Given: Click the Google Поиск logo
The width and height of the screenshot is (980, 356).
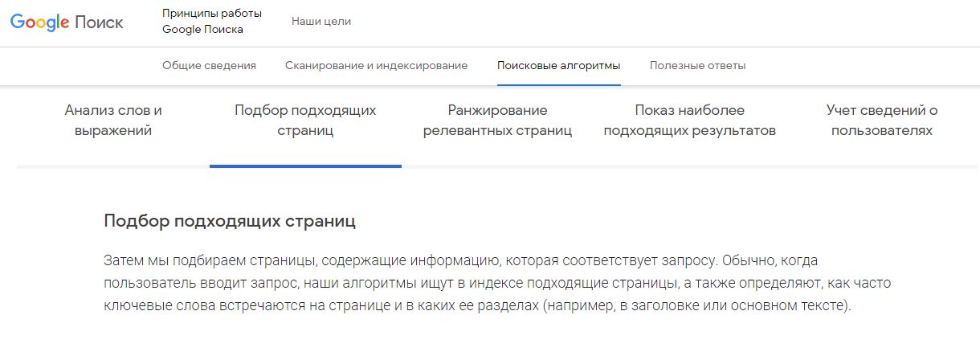Looking at the screenshot, I should [x=67, y=22].
